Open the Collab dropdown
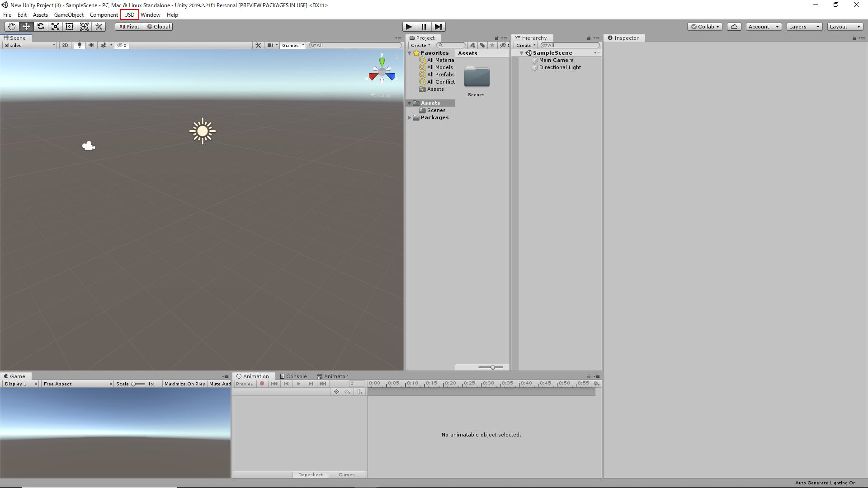This screenshot has height=488, width=868. [705, 27]
